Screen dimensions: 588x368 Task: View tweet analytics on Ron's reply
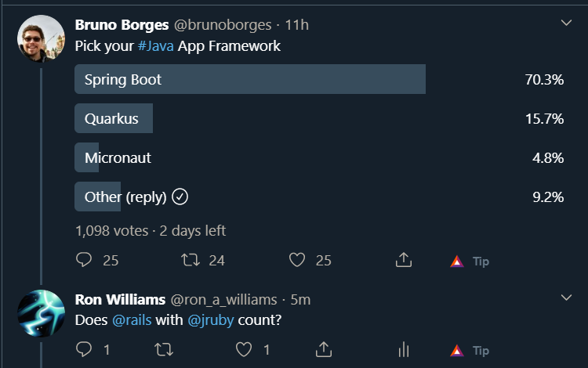pyautogui.click(x=404, y=349)
